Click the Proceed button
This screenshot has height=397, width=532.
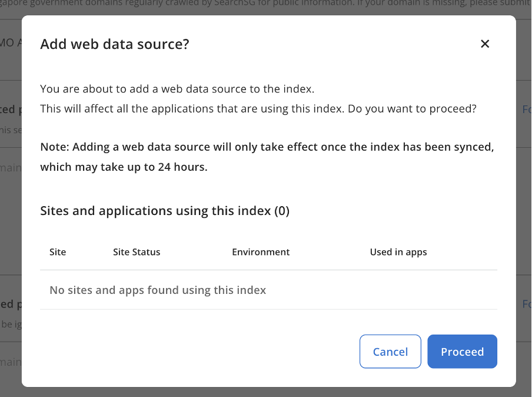point(462,351)
